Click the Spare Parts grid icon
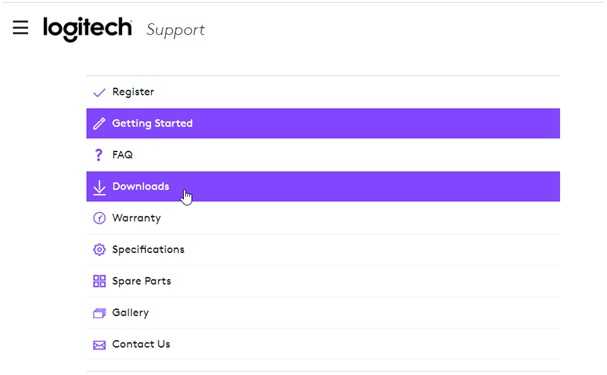 click(x=99, y=281)
